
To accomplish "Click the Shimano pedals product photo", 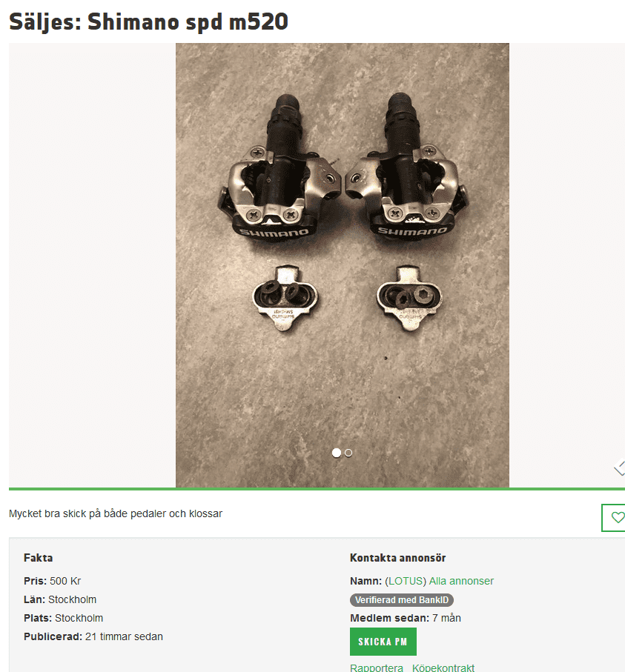I will (343, 265).
